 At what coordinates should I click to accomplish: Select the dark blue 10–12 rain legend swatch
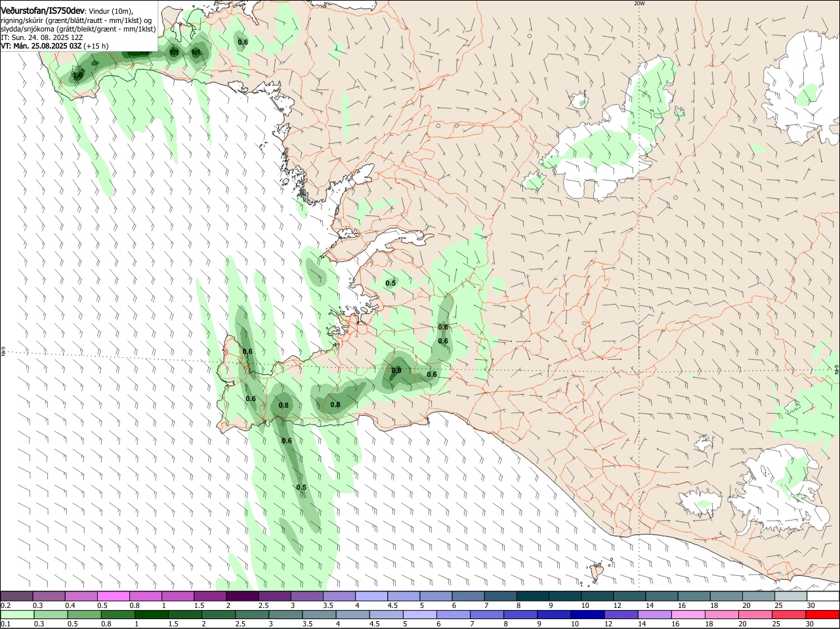tap(587, 615)
